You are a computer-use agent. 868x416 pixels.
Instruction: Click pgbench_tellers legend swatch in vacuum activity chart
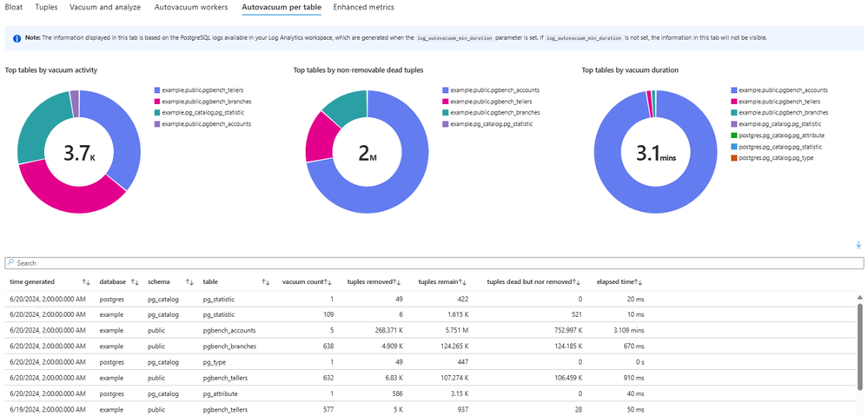click(157, 89)
